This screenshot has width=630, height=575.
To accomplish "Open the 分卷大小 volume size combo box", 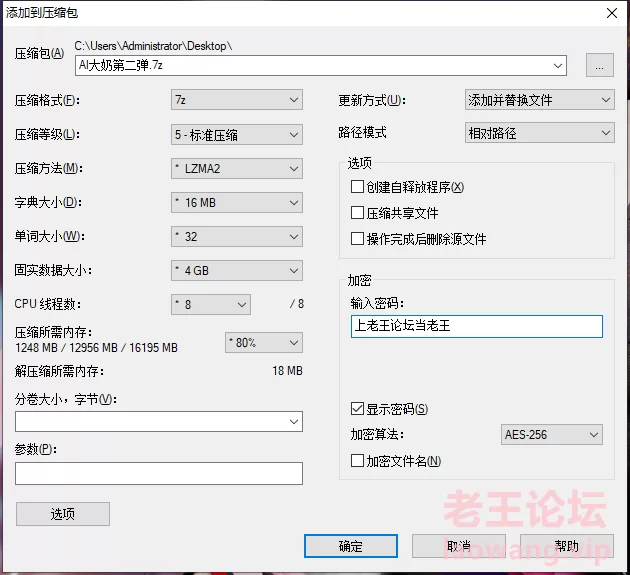I will coord(159,422).
